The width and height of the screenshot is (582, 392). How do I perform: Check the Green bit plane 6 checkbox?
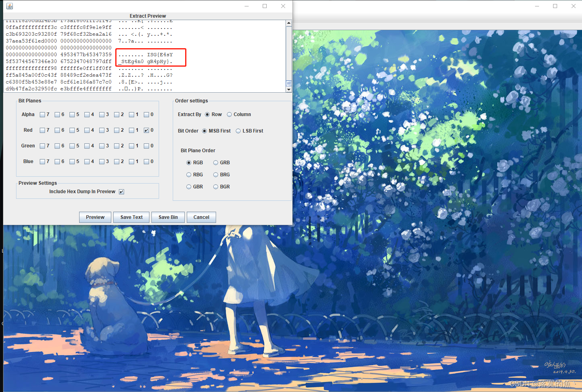point(57,146)
